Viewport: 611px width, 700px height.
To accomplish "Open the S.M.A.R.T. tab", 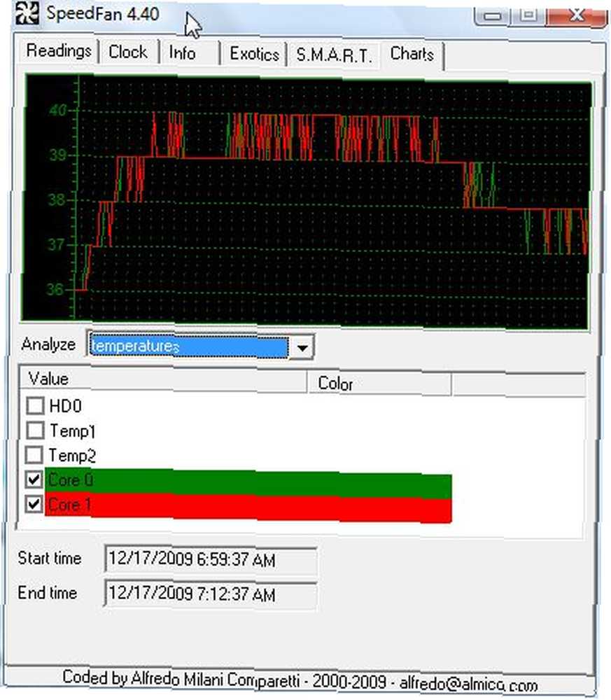I will (x=334, y=55).
